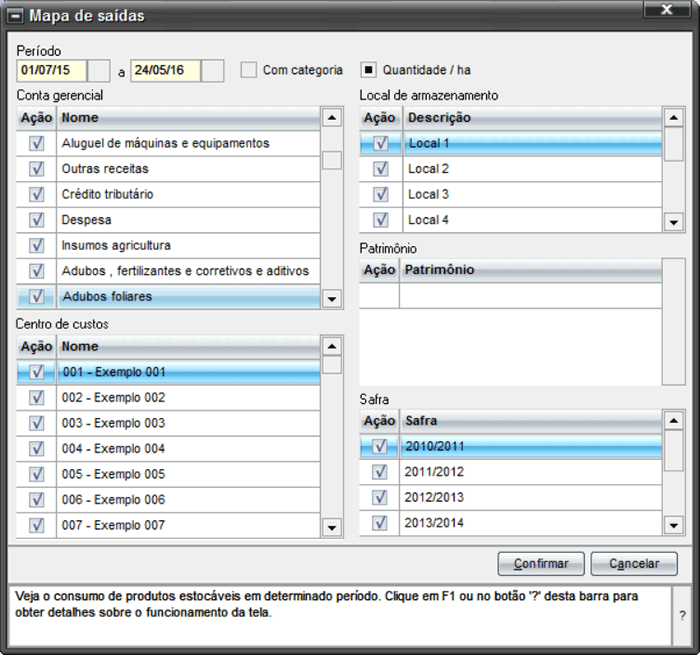Enable the 'Com categoria' checkbox
Image resolution: width=700 pixels, height=655 pixels.
pos(249,70)
